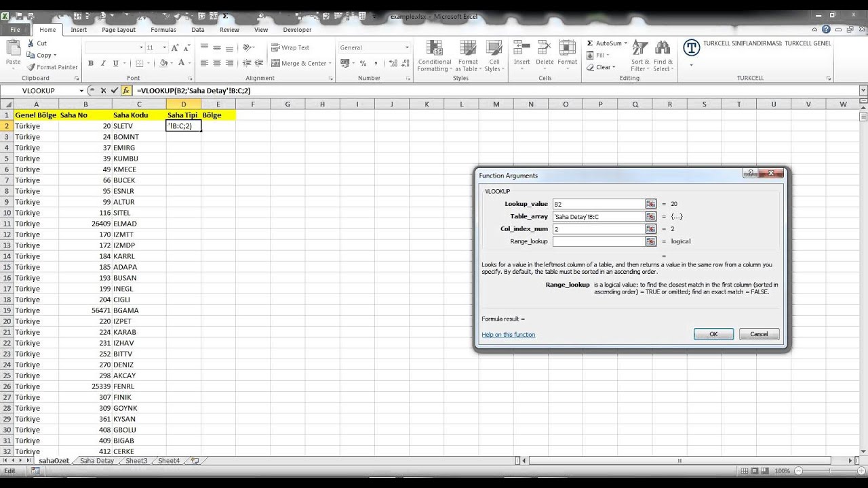Open the Developer tab
The image size is (868, 488).
[297, 30]
